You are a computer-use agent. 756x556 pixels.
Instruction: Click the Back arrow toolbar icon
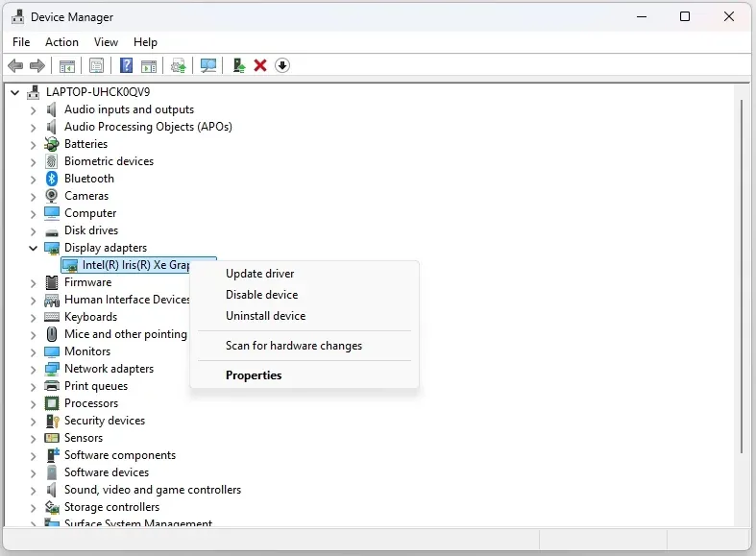[x=15, y=65]
